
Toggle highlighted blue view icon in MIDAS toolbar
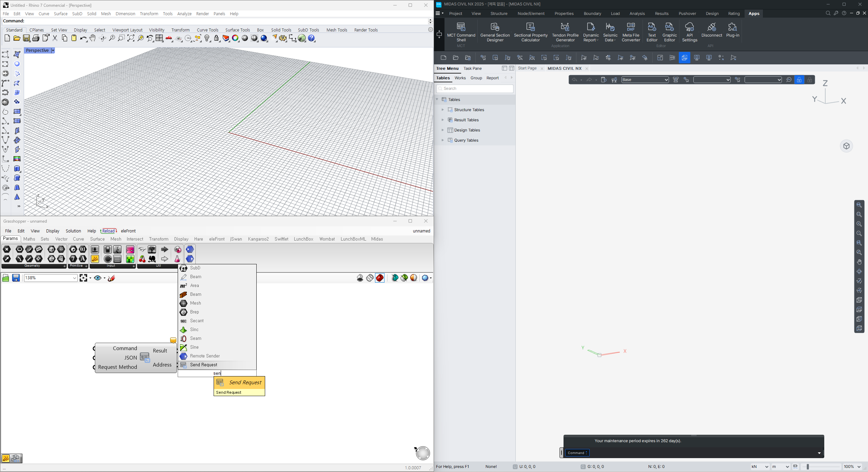(684, 58)
